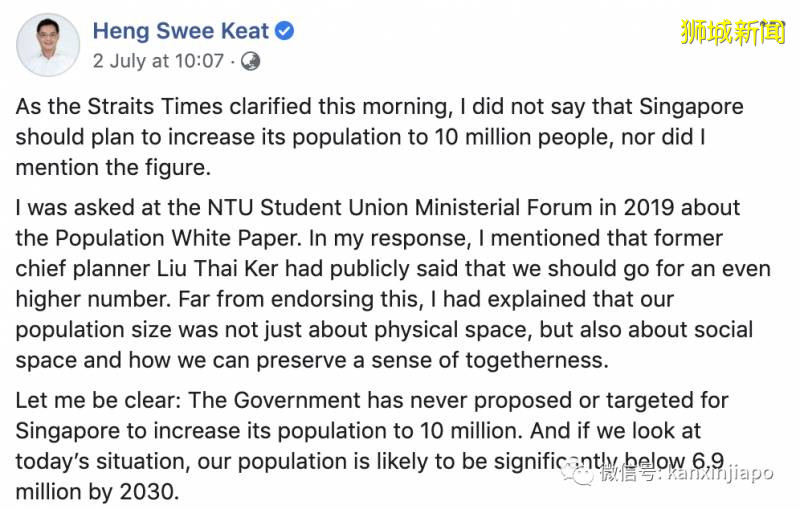Click Heng Swee Keat's profile picture
This screenshot has height=509, width=800.
pos(48,44)
